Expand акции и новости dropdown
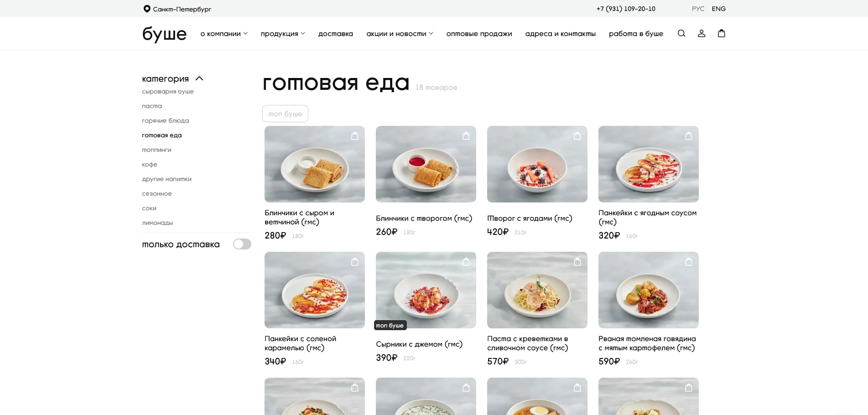868x415 pixels. click(400, 34)
